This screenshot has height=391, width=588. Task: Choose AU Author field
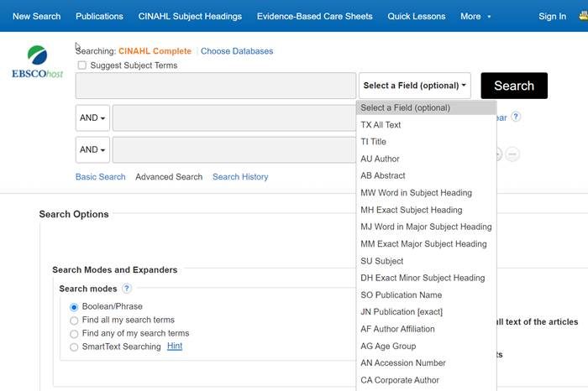click(x=426, y=159)
